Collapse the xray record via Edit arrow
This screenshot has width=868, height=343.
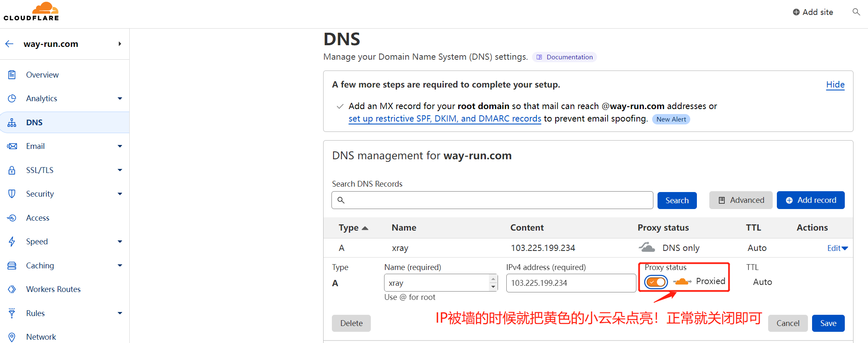845,248
